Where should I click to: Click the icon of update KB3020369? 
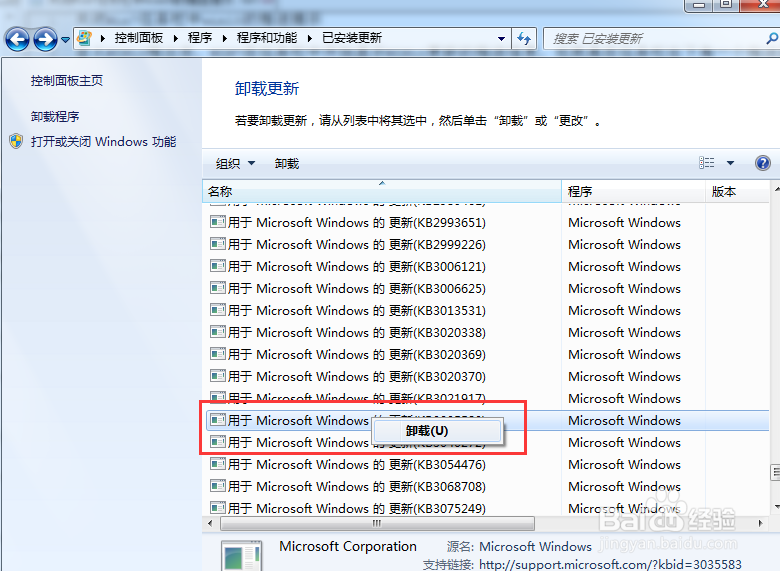[x=218, y=354]
